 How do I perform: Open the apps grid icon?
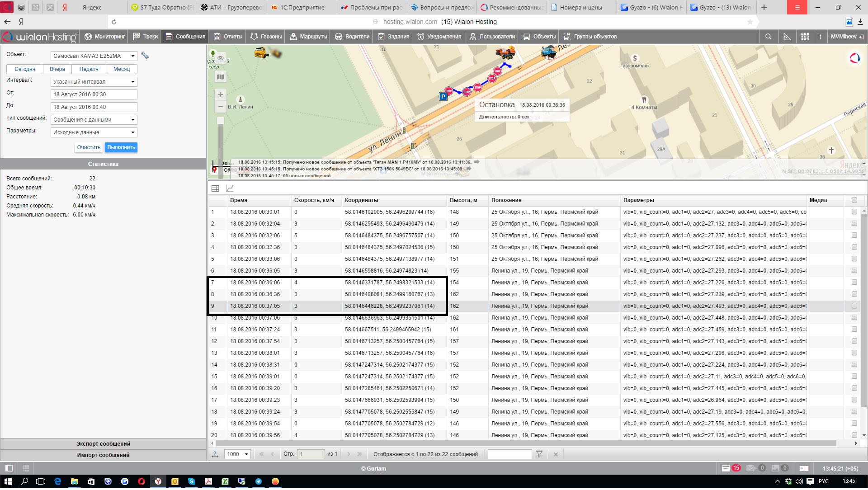(805, 37)
